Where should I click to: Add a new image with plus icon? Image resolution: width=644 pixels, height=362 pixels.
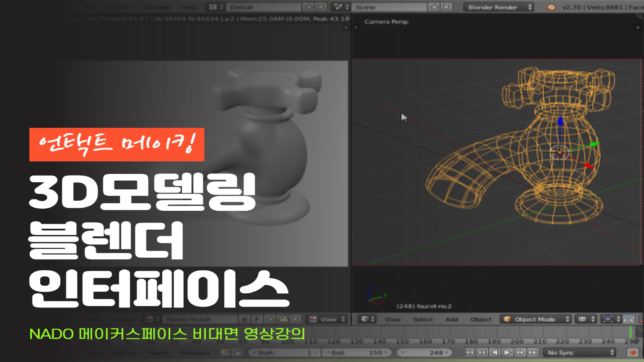click(x=271, y=319)
